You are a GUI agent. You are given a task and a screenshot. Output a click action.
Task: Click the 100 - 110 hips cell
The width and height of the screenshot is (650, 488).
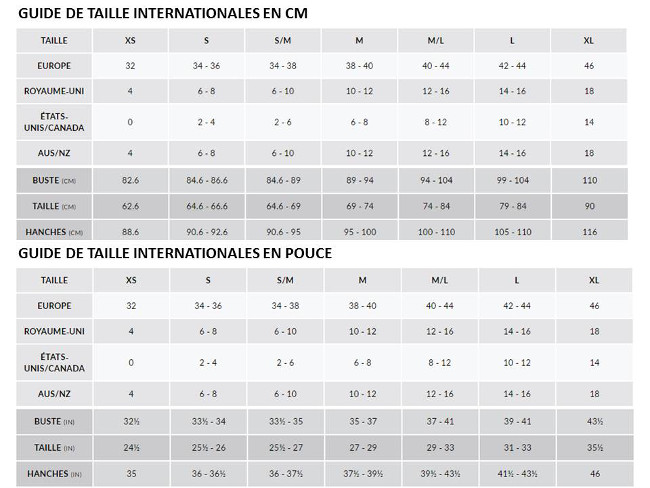[x=436, y=231]
